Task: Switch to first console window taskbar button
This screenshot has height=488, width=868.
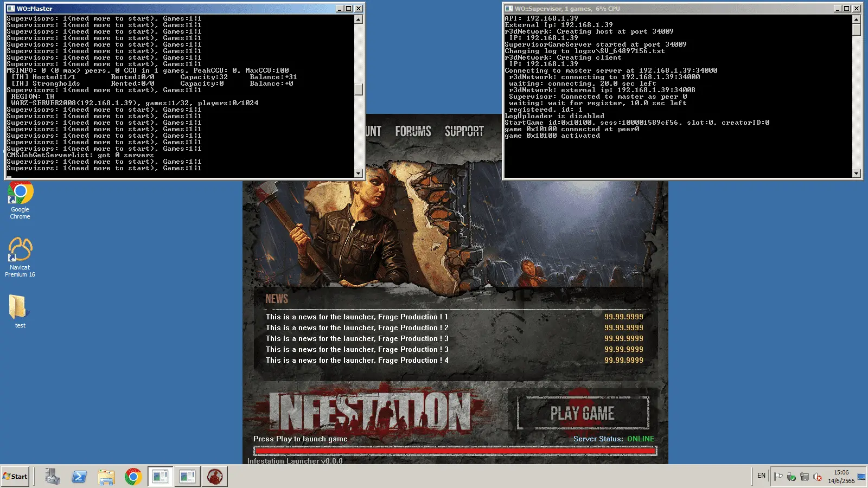Action: (160, 477)
